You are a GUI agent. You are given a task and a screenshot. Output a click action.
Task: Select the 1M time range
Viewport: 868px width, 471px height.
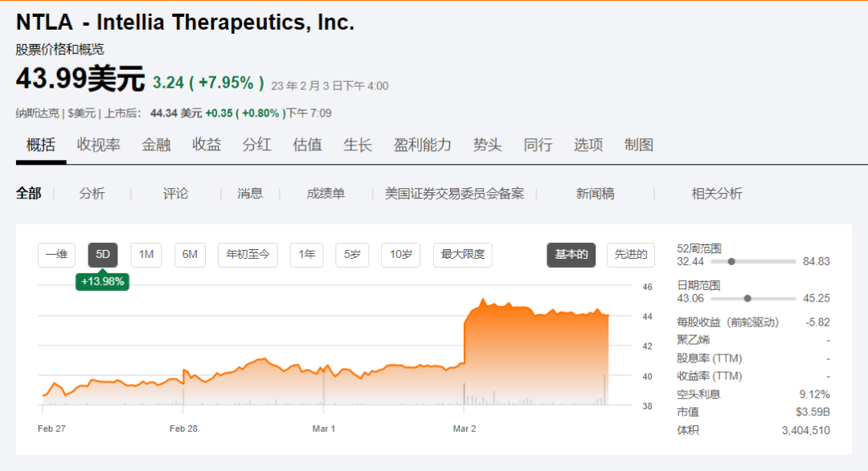click(x=145, y=255)
